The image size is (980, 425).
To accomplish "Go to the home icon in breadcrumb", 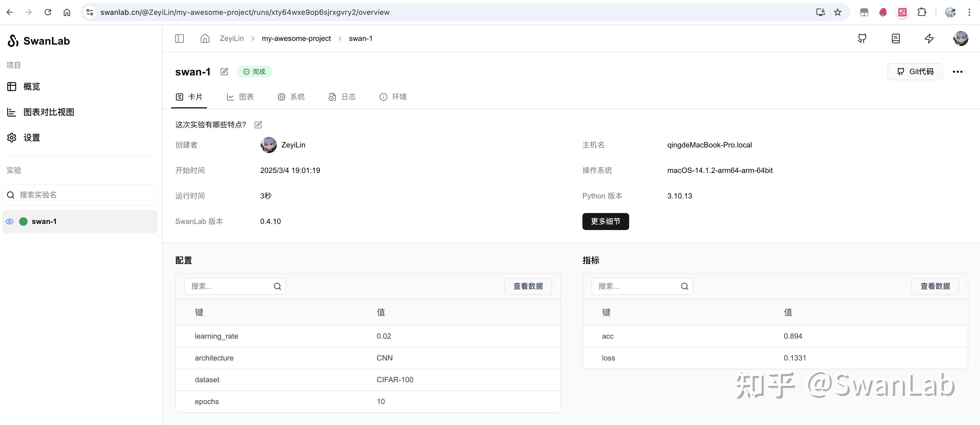I will [205, 39].
